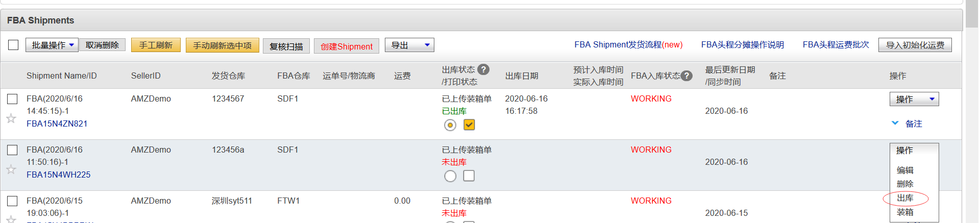
Task: Open the 批量操作 dropdown
Action: click(52, 45)
